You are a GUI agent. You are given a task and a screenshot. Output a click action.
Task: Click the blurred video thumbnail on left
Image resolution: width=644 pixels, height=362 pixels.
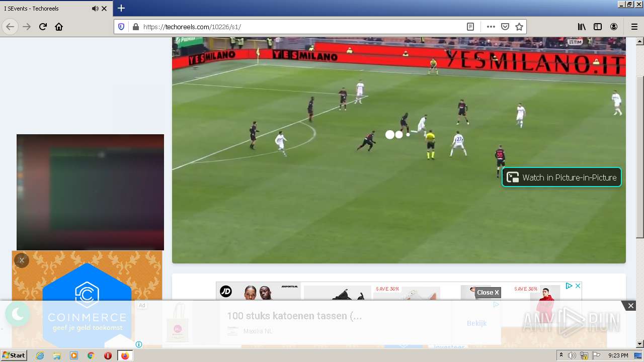pyautogui.click(x=90, y=192)
